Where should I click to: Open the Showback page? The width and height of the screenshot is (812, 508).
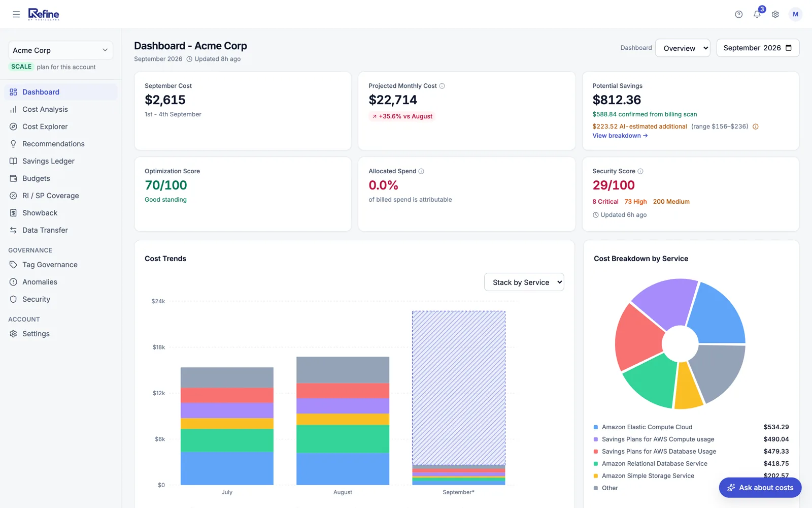click(x=61, y=213)
